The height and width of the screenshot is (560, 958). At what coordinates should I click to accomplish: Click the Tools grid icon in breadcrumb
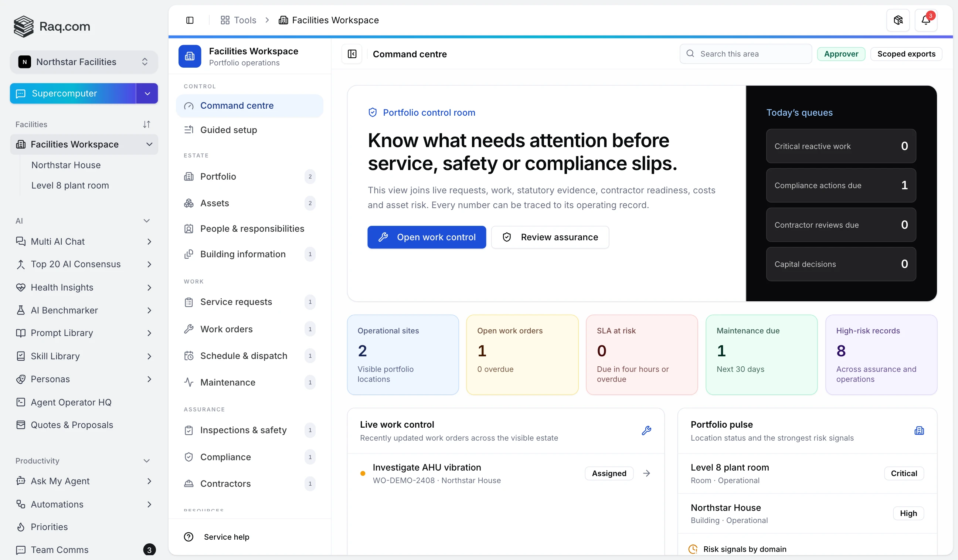[225, 20]
